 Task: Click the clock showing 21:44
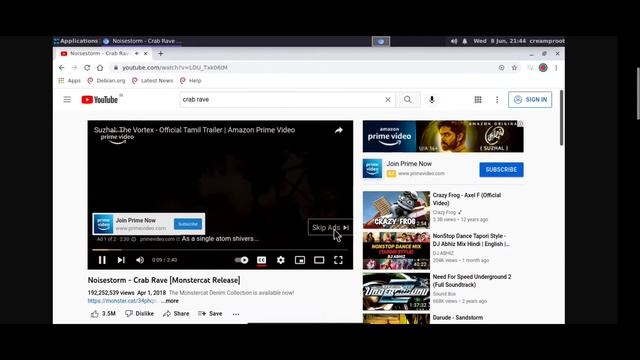(500, 41)
